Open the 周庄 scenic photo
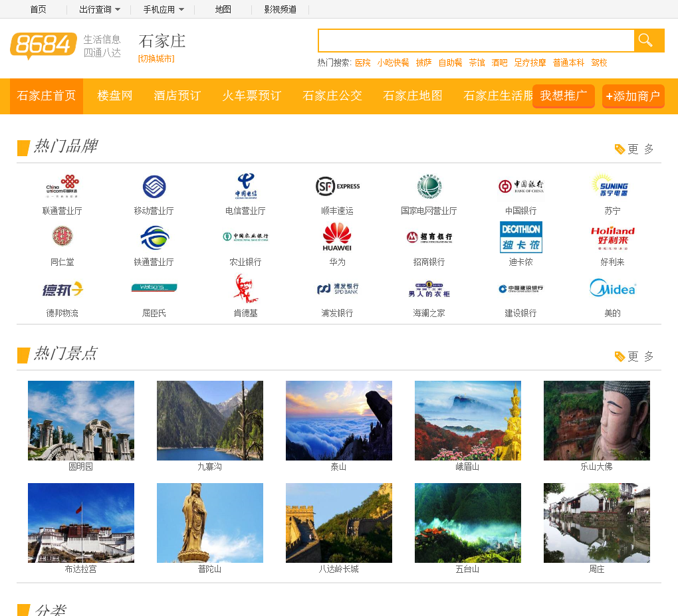 coord(597,523)
